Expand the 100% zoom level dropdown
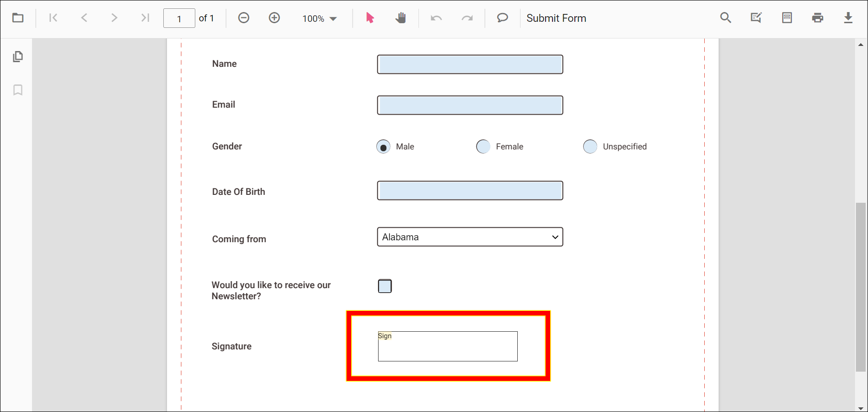Image resolution: width=868 pixels, height=412 pixels. click(320, 19)
